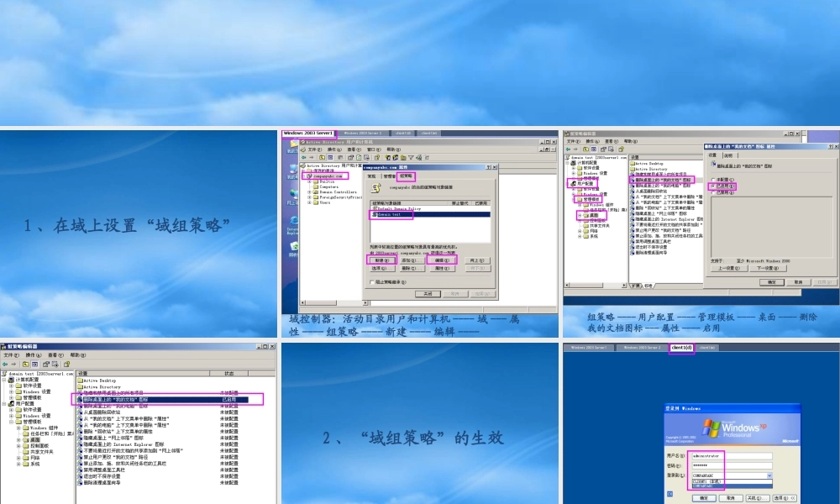Collapse 计算机配置 node in standalone 组策略编辑器 tree
The width and height of the screenshot is (840, 504).
pos(4,380)
